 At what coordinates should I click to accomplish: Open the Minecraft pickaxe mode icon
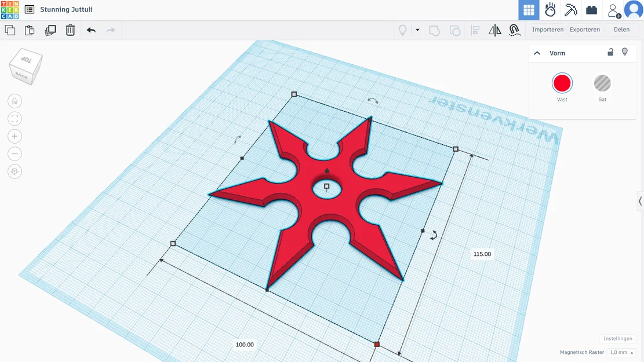pyautogui.click(x=570, y=10)
